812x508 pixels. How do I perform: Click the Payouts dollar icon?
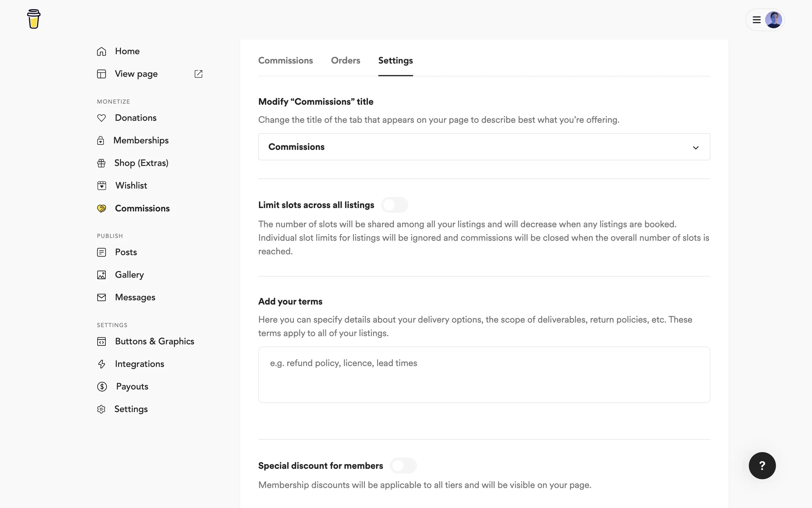click(x=102, y=387)
